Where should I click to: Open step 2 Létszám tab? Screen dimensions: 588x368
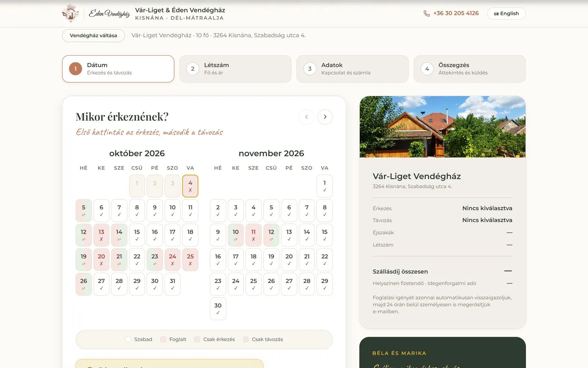tap(235, 69)
